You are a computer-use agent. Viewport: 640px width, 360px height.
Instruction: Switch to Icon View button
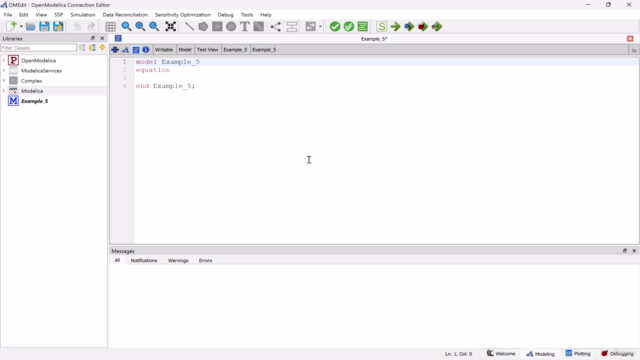[115, 50]
